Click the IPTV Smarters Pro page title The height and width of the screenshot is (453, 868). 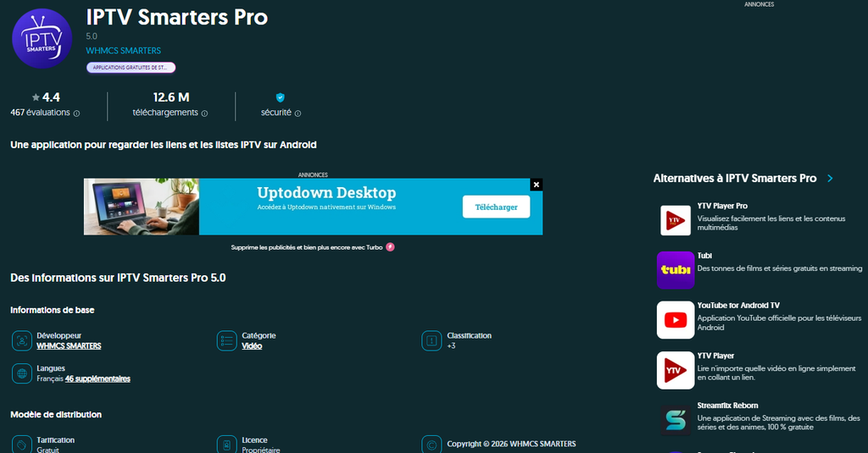point(176,18)
